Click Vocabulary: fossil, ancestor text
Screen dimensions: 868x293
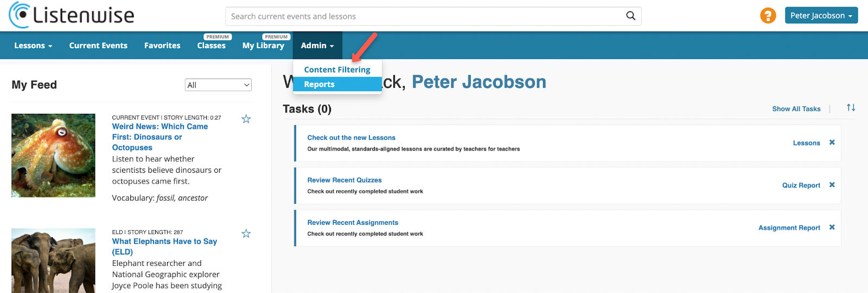160,198
